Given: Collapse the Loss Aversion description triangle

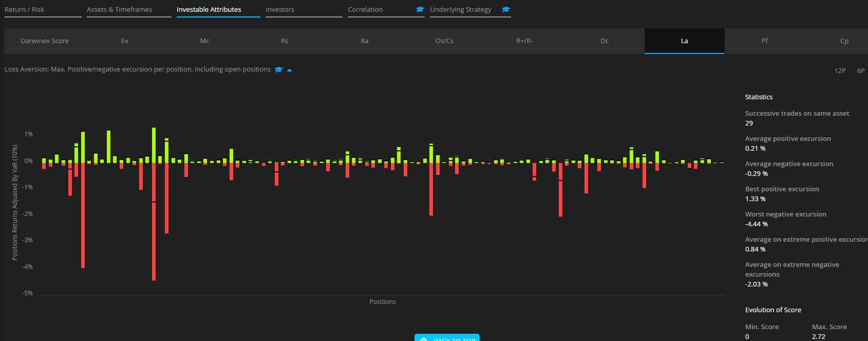Looking at the screenshot, I should 289,70.
